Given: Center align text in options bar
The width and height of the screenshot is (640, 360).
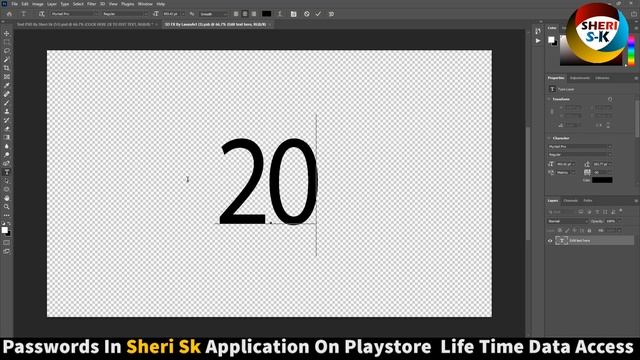Looking at the screenshot, I should pos(245,14).
